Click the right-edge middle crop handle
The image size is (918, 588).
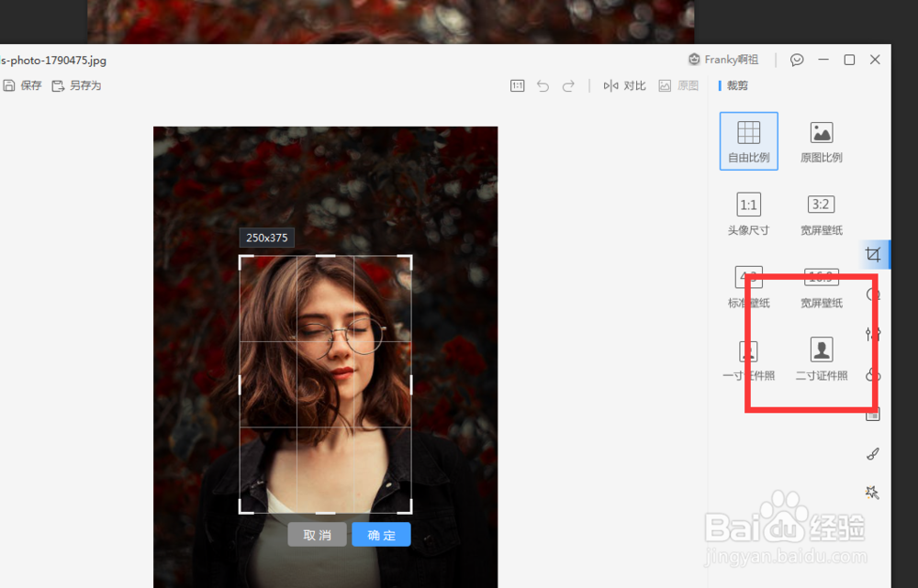(x=411, y=384)
